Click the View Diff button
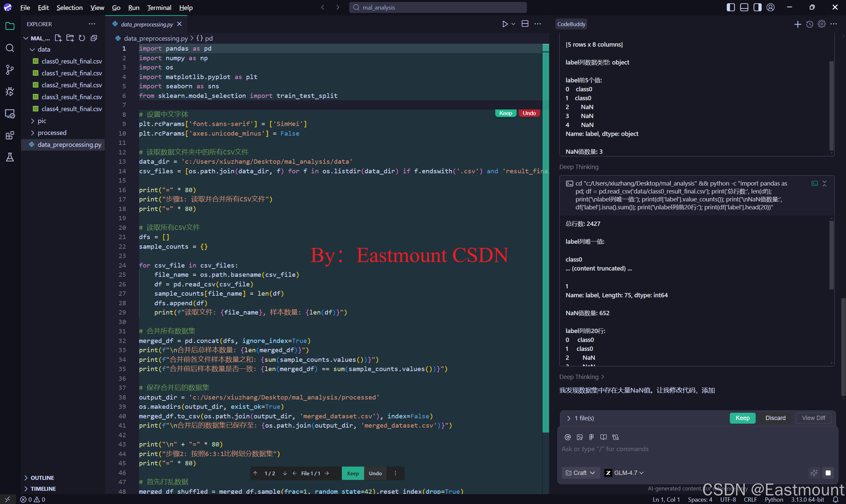This screenshot has width=846, height=504. 813,418
